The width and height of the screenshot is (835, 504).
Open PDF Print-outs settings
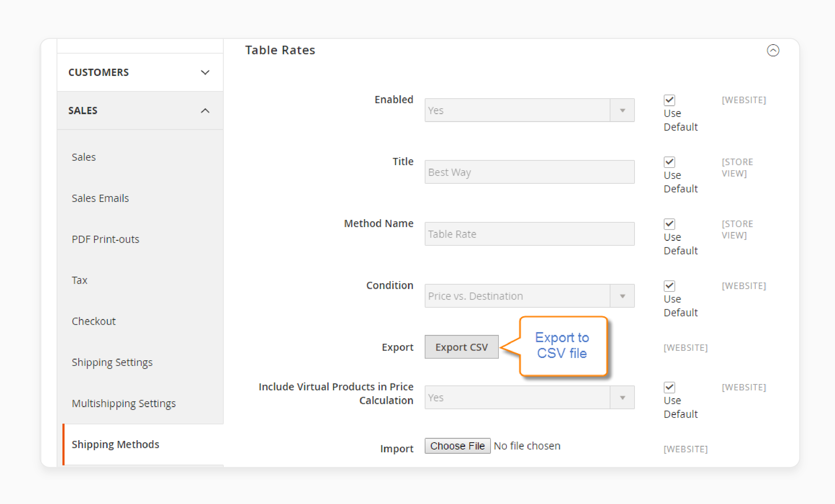click(x=105, y=239)
